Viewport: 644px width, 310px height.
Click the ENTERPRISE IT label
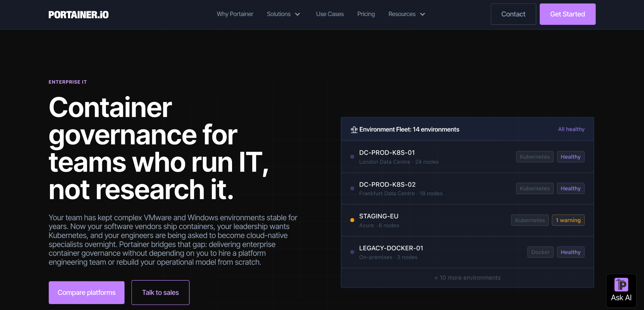(x=68, y=82)
